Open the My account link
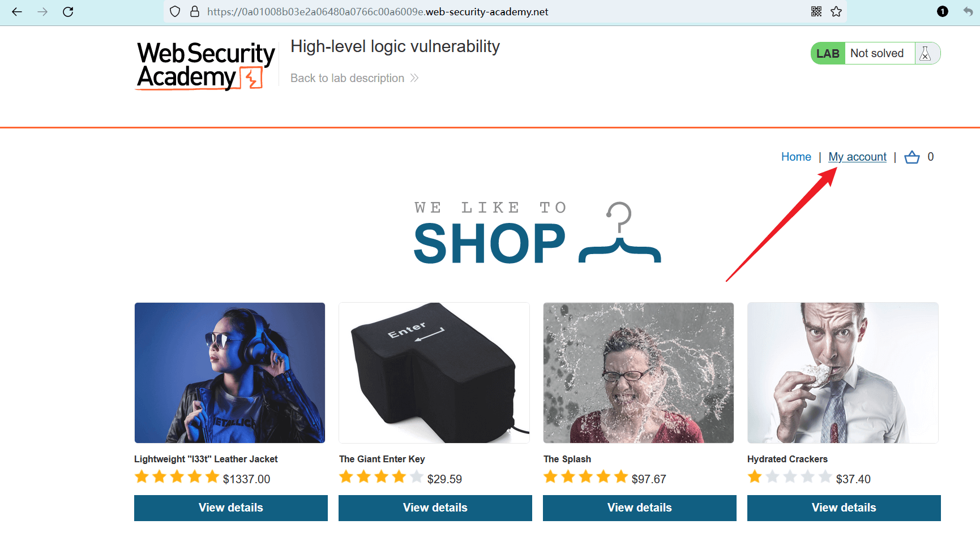This screenshot has width=980, height=533. 857,157
